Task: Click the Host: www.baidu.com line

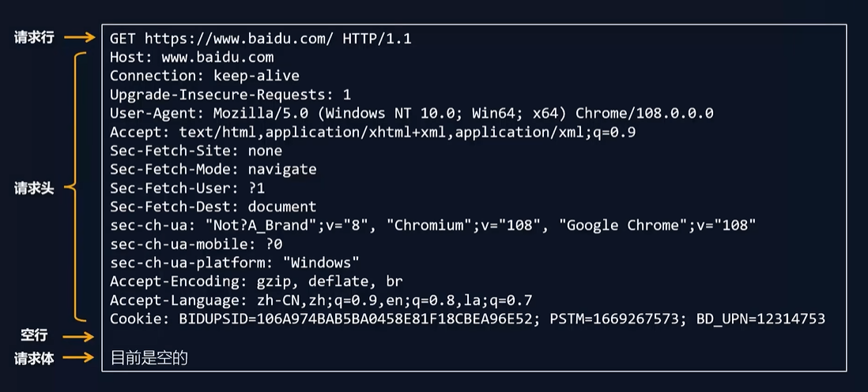Action: point(191,57)
